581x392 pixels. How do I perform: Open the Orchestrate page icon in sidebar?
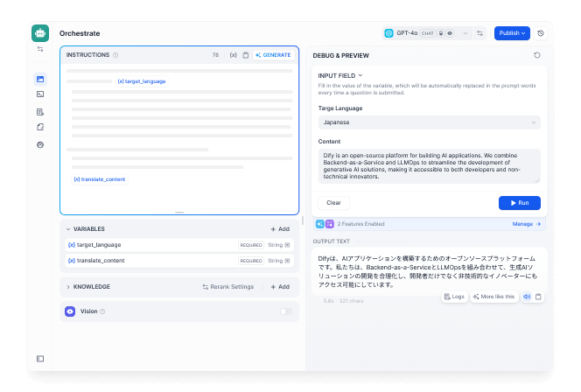point(40,79)
